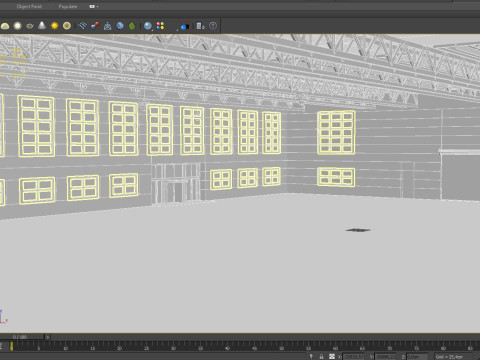The width and height of the screenshot is (480, 360).
Task: Click the glowing omni light sphere icon
Action: point(17,26)
